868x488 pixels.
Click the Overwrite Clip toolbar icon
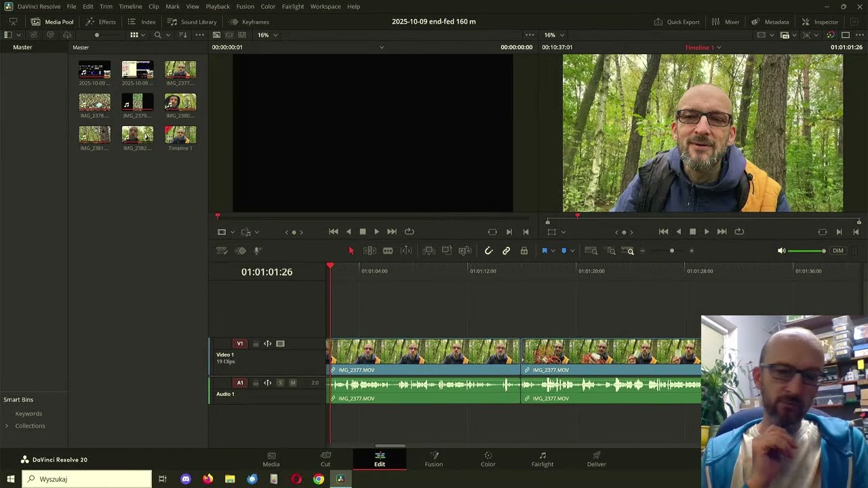coord(447,251)
